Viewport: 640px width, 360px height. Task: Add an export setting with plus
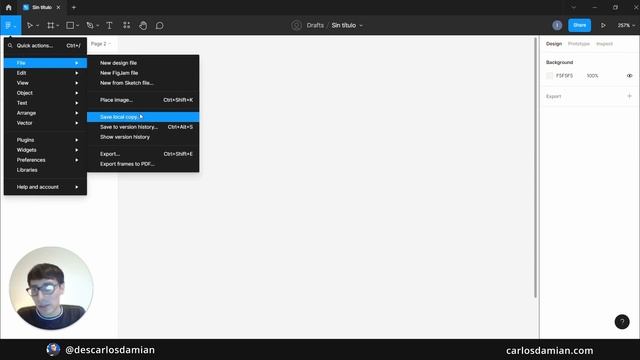click(x=629, y=96)
